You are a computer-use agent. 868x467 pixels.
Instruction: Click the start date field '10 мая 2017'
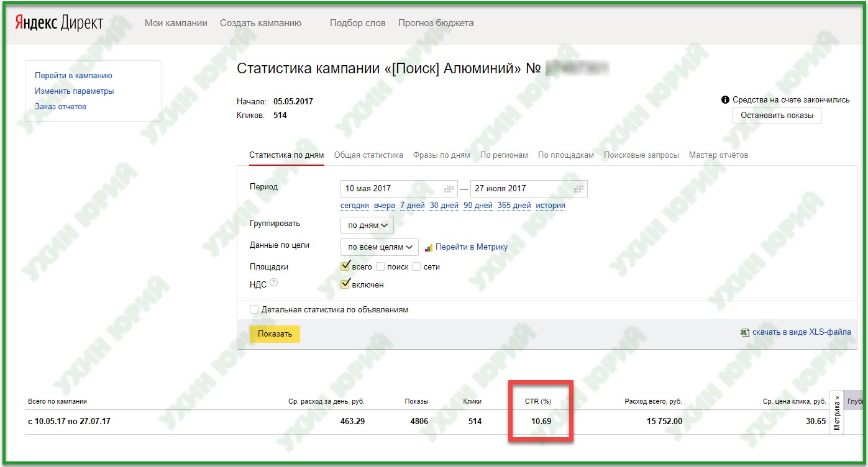399,189
